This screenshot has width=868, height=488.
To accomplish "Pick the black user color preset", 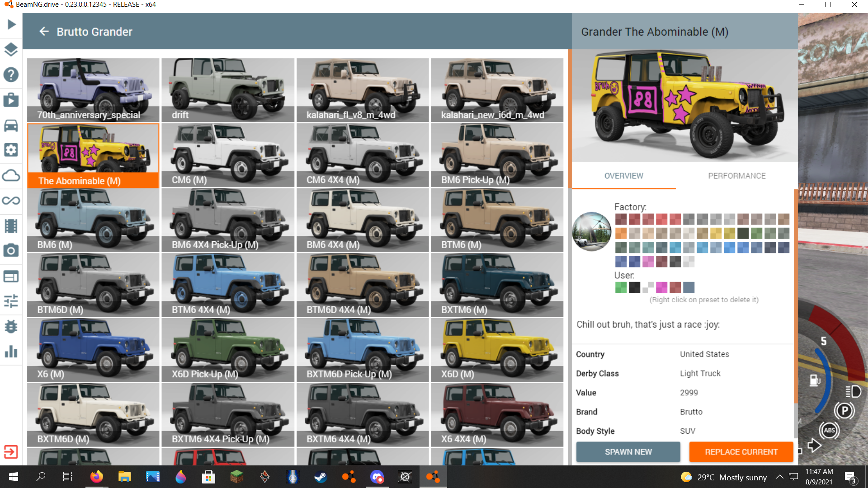I will coord(634,287).
